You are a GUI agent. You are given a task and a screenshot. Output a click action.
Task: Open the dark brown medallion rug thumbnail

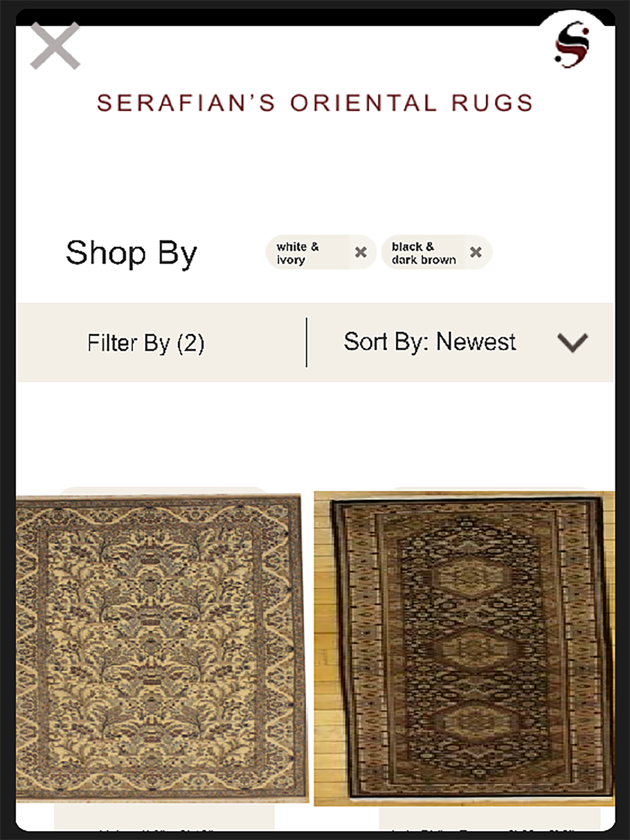point(464,649)
